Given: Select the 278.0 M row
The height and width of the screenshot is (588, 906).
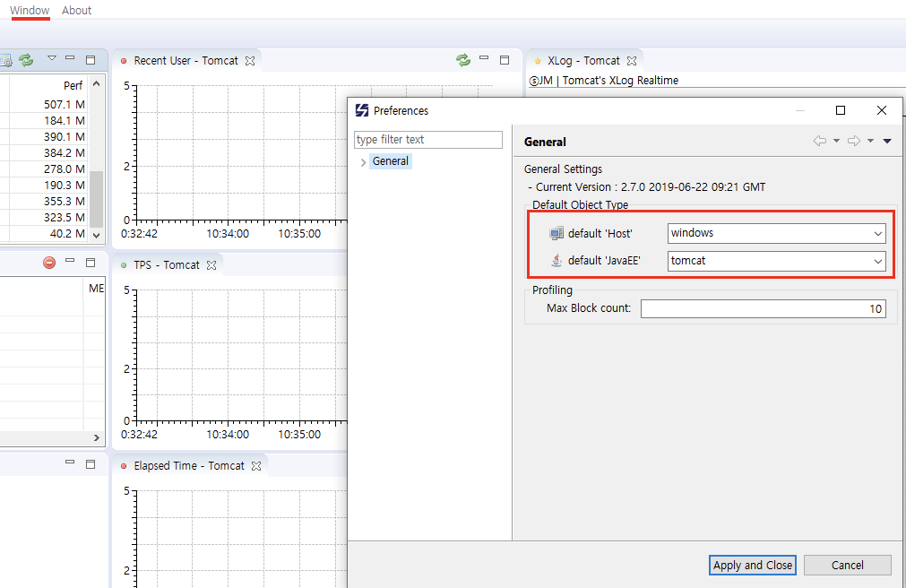Looking at the screenshot, I should (44, 169).
